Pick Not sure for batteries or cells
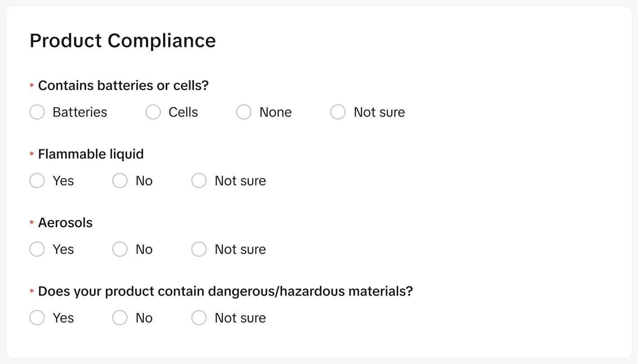This screenshot has height=364, width=638. tap(338, 112)
